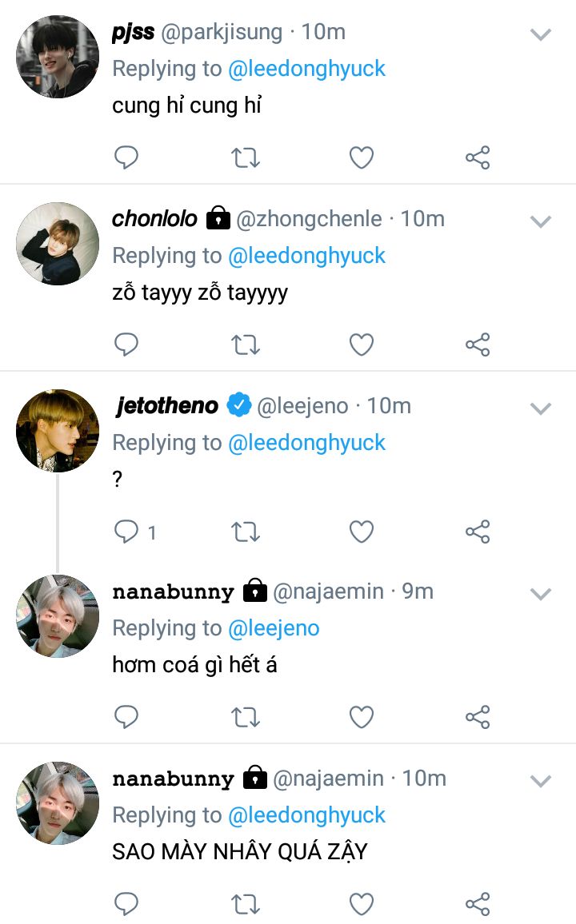Share the chonlolo tweet
Image resolution: width=576 pixels, height=924 pixels.
click(478, 345)
